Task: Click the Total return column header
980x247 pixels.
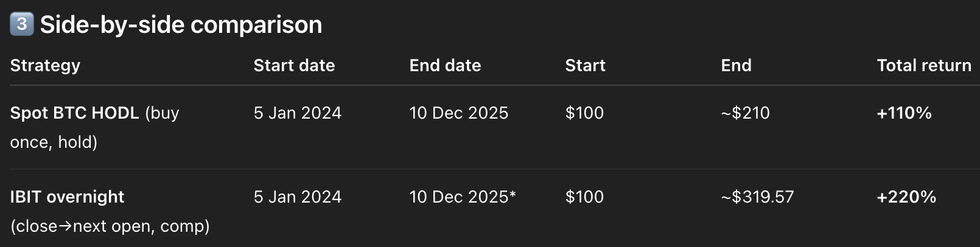Action: (923, 65)
